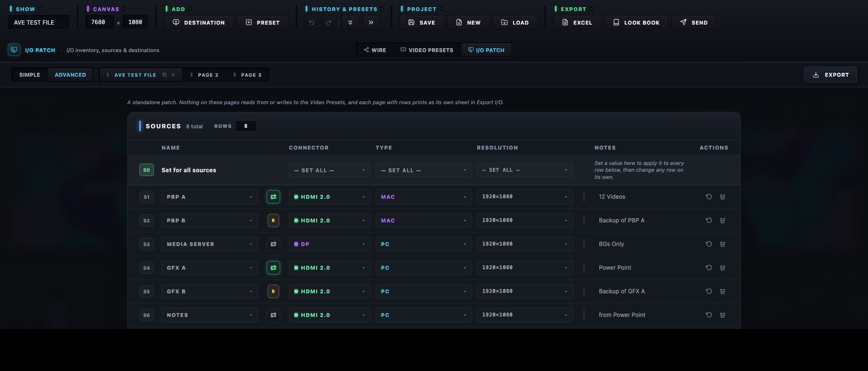868x371 pixels.
Task: Click the I/O Patch monitor icon in header
Action: coord(14,50)
